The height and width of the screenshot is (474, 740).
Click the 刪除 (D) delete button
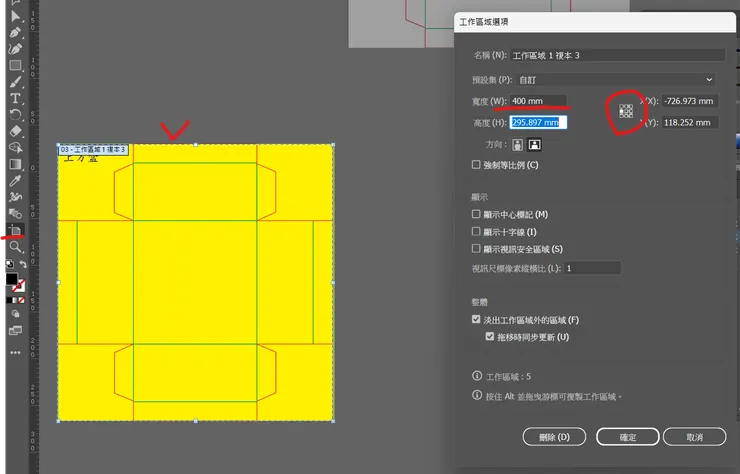554,437
